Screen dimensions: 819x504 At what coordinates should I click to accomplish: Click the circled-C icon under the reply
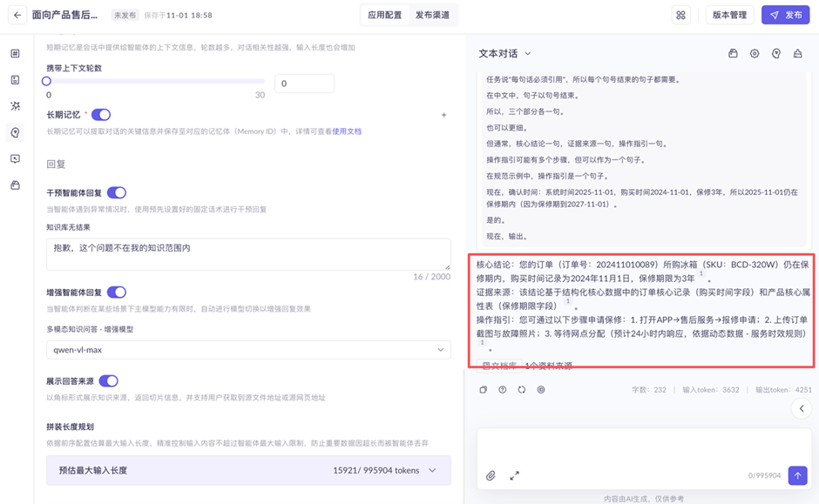coord(541,390)
